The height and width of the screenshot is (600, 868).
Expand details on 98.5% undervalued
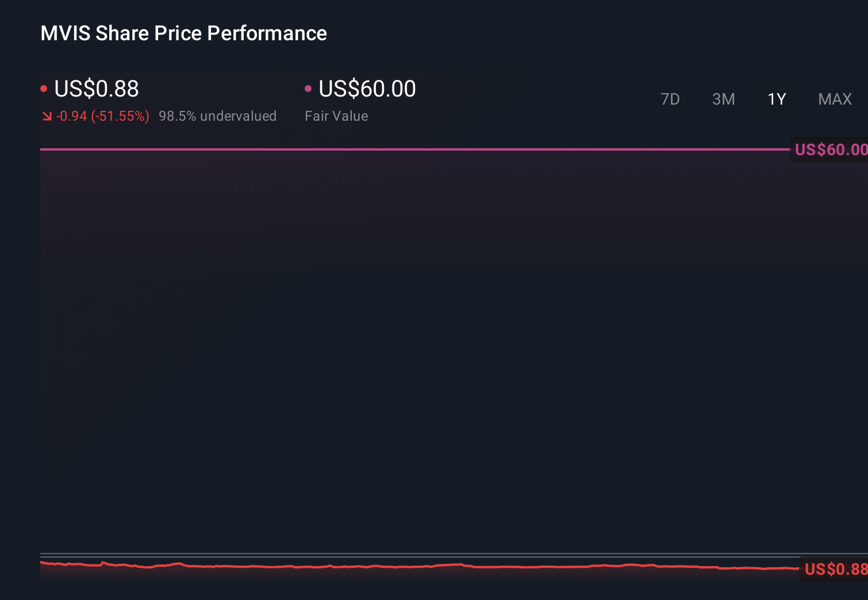click(218, 116)
